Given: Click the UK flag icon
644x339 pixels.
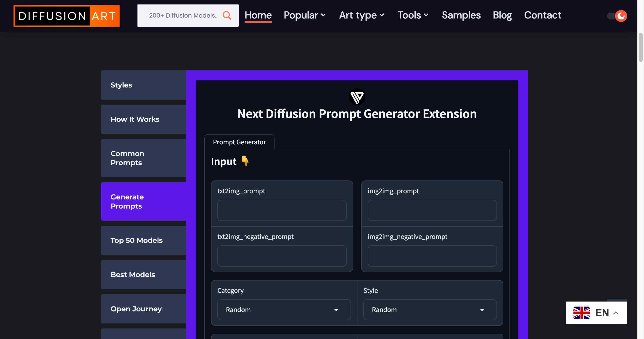Looking at the screenshot, I should 581,313.
